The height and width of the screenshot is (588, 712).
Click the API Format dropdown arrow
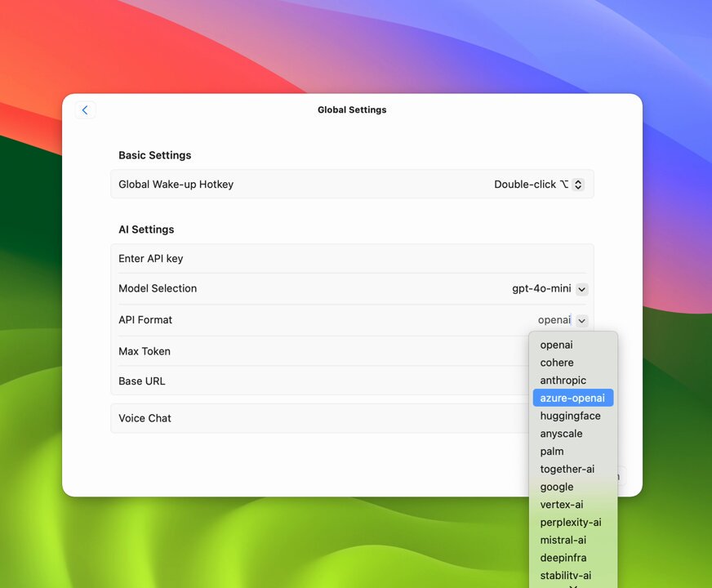point(581,321)
